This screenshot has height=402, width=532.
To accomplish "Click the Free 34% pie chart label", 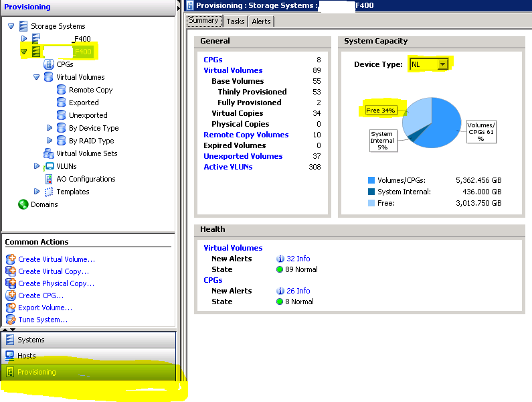I will click(380, 111).
